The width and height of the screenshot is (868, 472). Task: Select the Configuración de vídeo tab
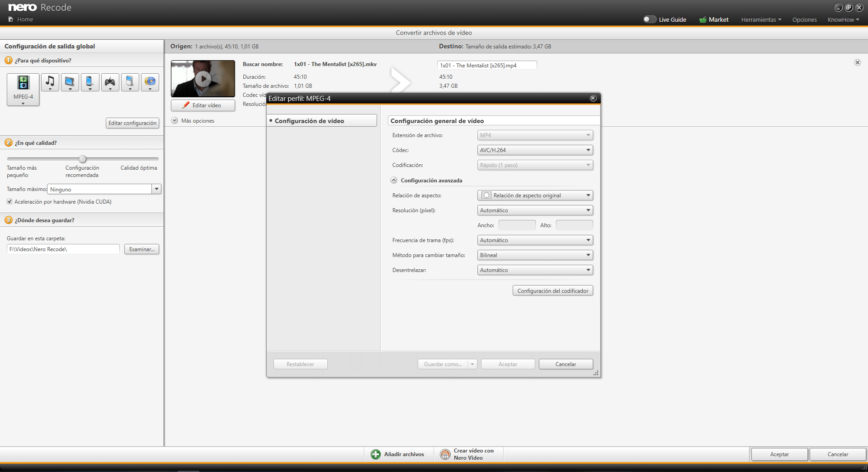[322, 120]
